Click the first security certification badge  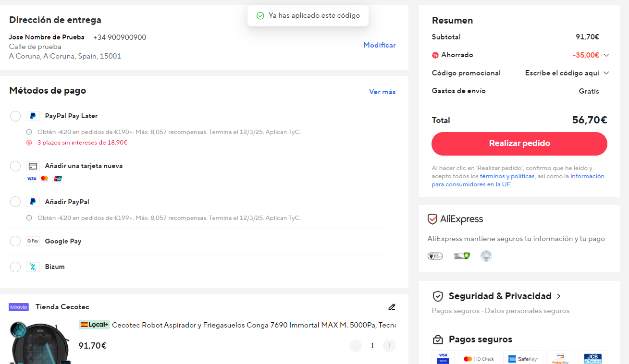(x=435, y=256)
